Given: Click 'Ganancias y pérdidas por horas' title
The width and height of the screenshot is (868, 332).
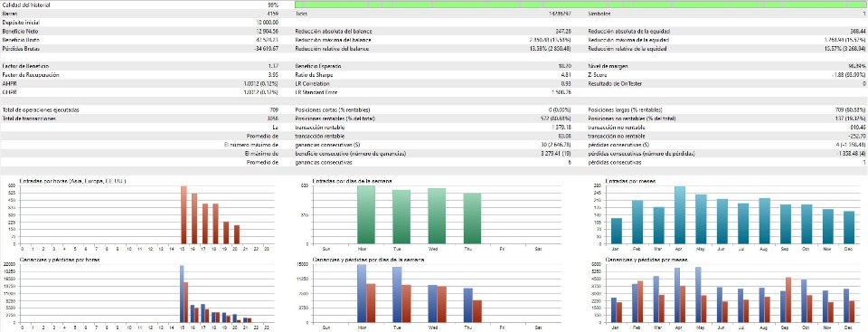Looking at the screenshot, I should point(60,260).
